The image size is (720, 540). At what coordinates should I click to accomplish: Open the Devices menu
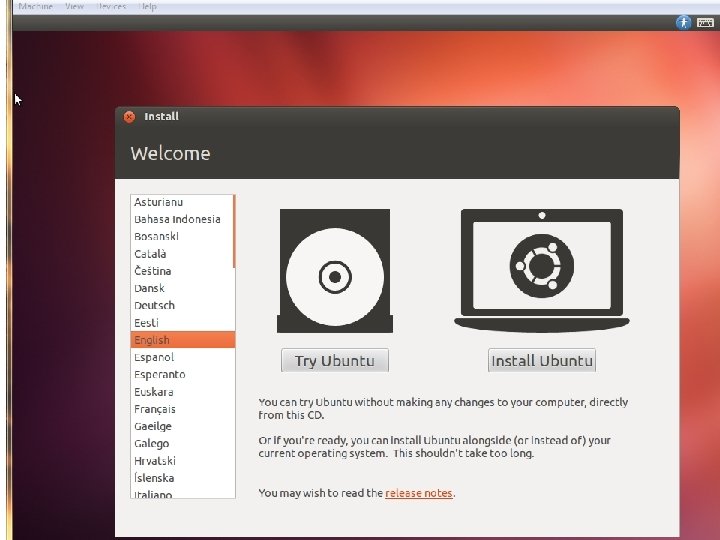click(112, 6)
